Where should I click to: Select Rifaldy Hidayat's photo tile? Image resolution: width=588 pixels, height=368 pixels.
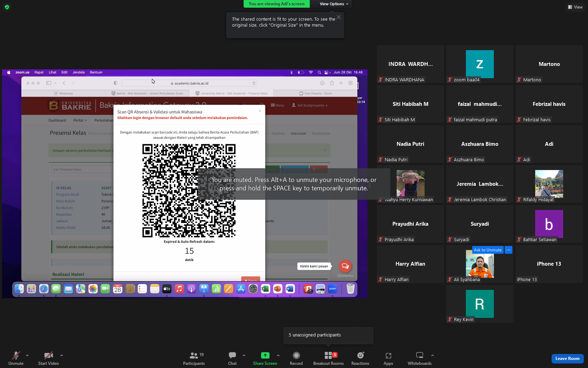click(549, 183)
